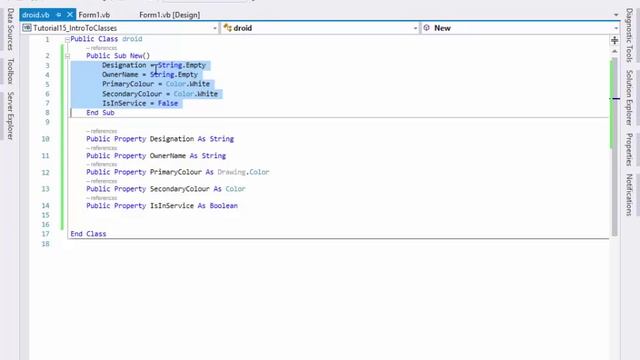Click references link above SecondaryColour property

pos(102,181)
